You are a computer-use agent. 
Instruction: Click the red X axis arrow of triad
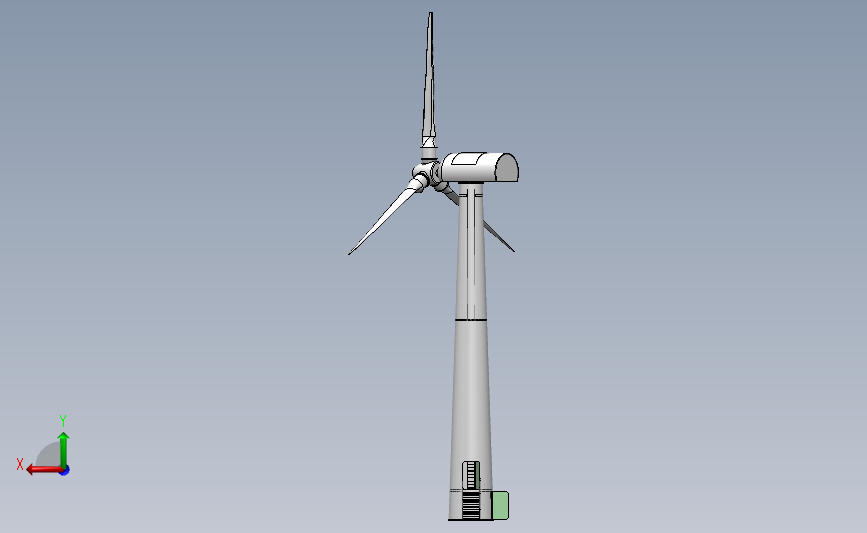tap(44, 470)
